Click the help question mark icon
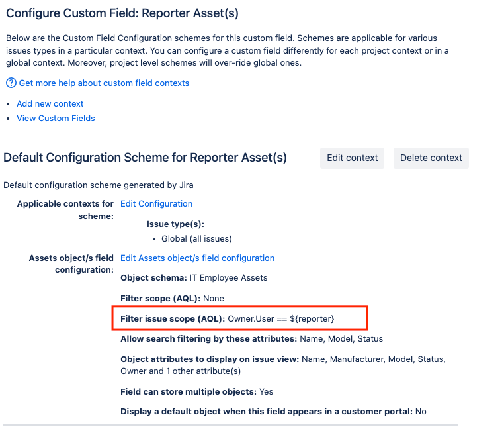Viewport: 504px width, 429px height. click(11, 83)
